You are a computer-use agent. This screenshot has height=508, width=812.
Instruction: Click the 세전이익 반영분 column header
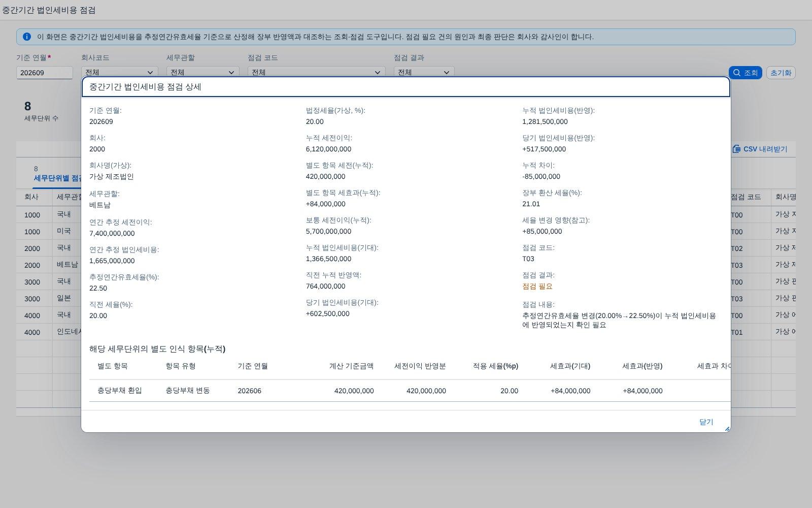coord(420,366)
